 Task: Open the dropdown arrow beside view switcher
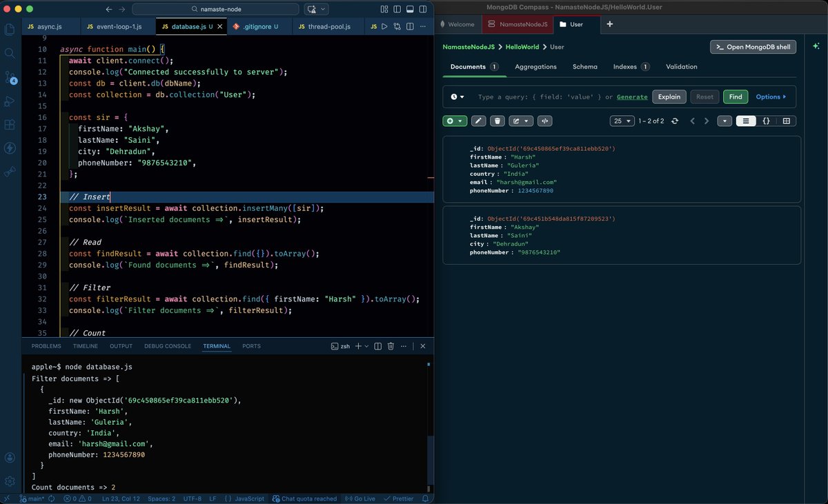point(724,121)
